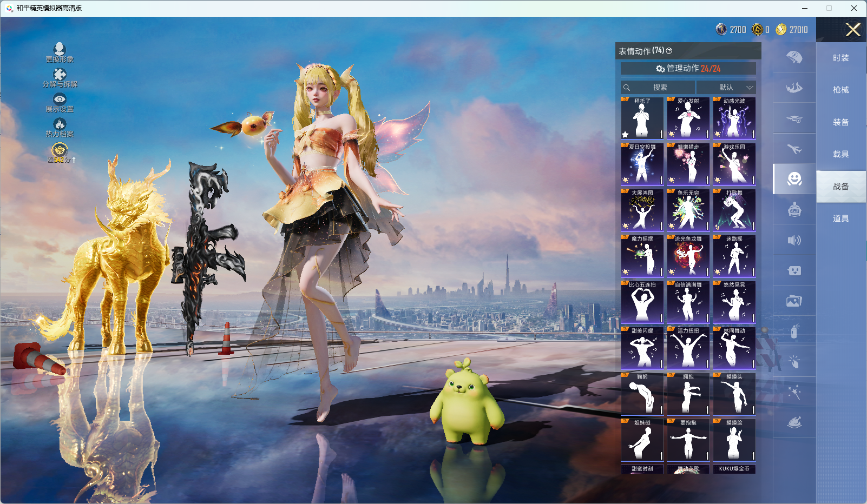Image resolution: width=867 pixels, height=504 pixels.
Task: Select the 摸摸头 emote thumbnail
Action: click(734, 394)
